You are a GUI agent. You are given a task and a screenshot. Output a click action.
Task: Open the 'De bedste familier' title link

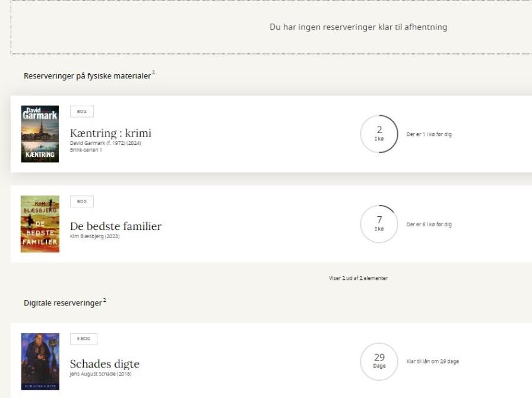[x=116, y=226]
